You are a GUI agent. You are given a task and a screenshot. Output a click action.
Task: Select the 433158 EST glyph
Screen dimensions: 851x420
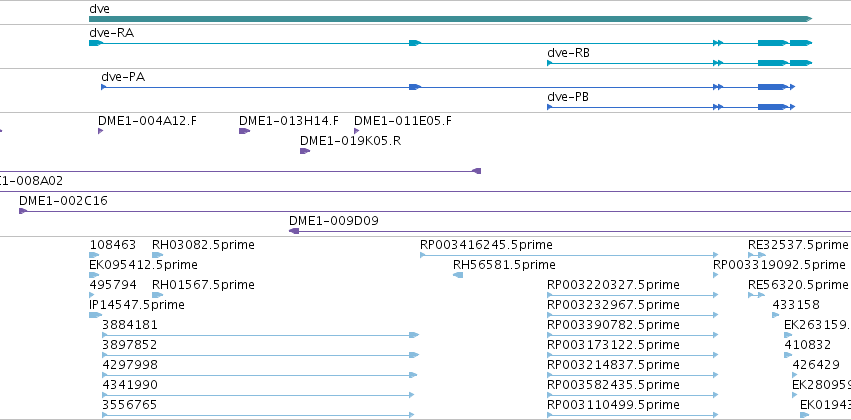click(x=776, y=315)
